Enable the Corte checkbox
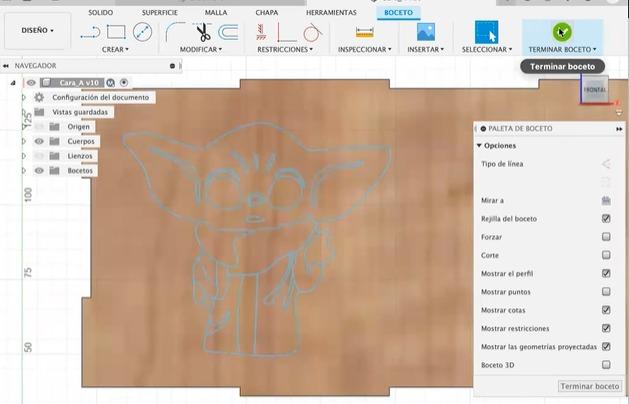The height and width of the screenshot is (404, 629). click(x=606, y=255)
